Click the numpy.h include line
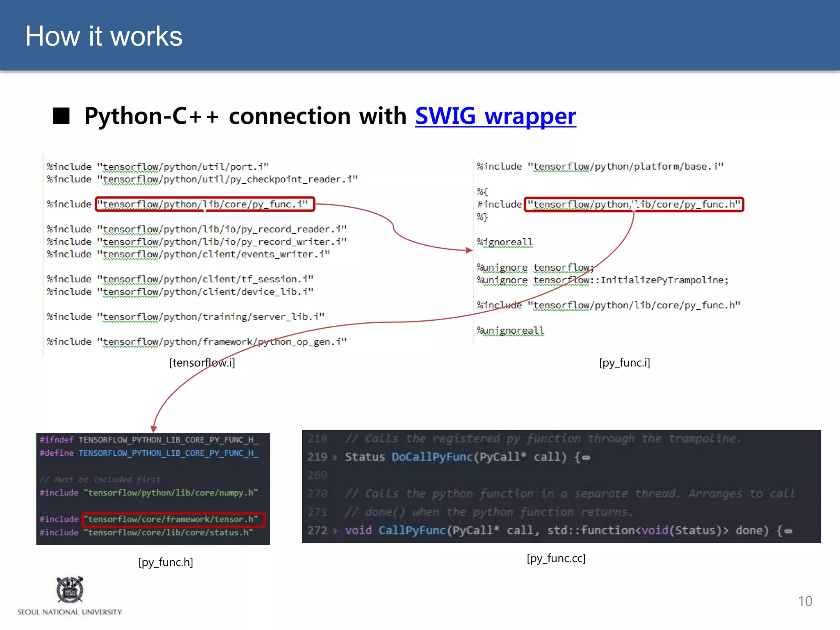This screenshot has width=840, height=630. (x=148, y=493)
